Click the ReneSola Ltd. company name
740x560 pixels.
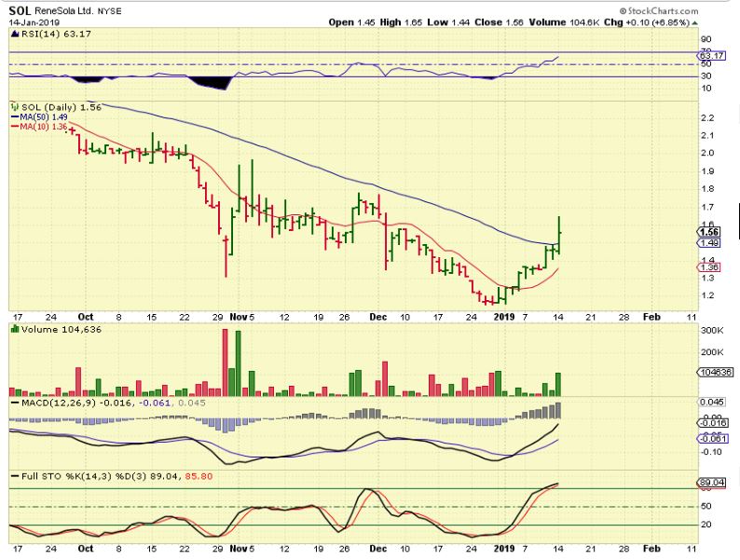click(63, 11)
